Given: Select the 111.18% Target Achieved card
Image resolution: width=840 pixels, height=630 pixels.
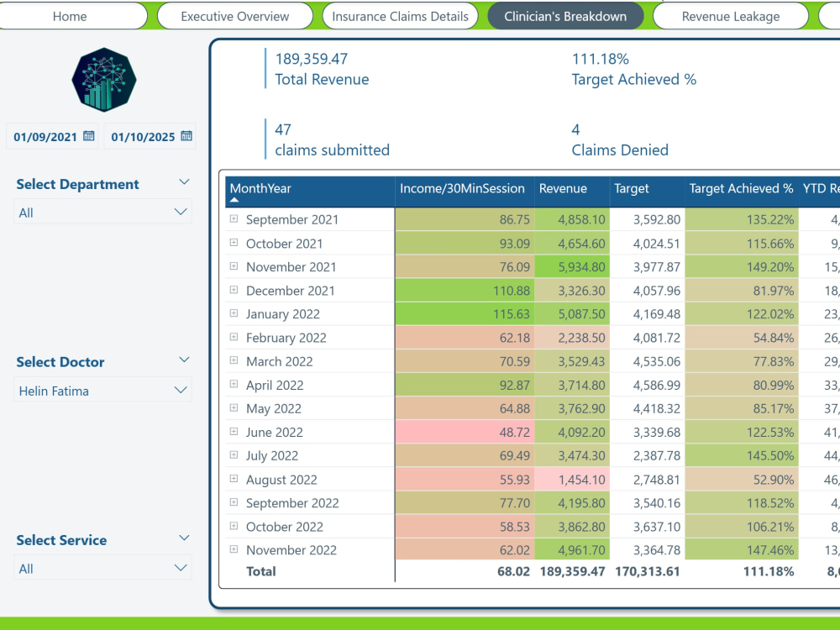Looking at the screenshot, I should (x=633, y=69).
